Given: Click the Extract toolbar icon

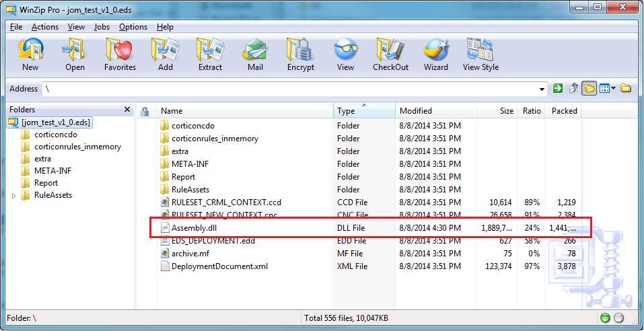Looking at the screenshot, I should click(210, 54).
